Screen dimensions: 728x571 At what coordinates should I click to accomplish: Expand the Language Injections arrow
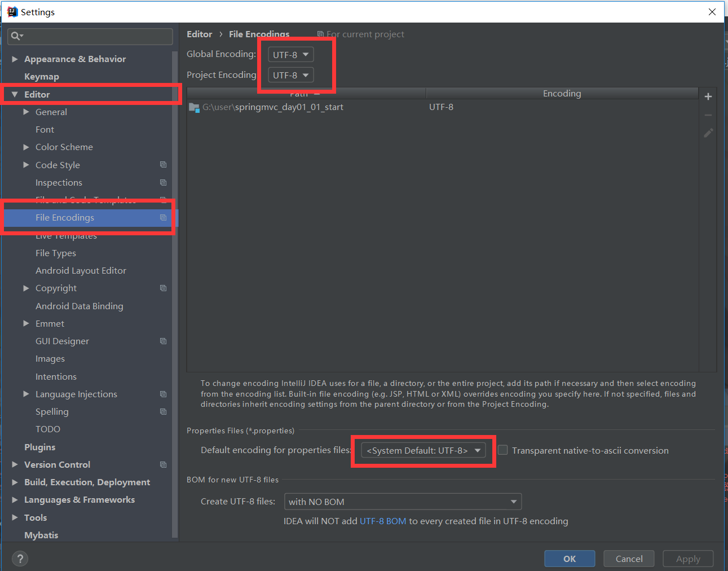[x=26, y=394]
